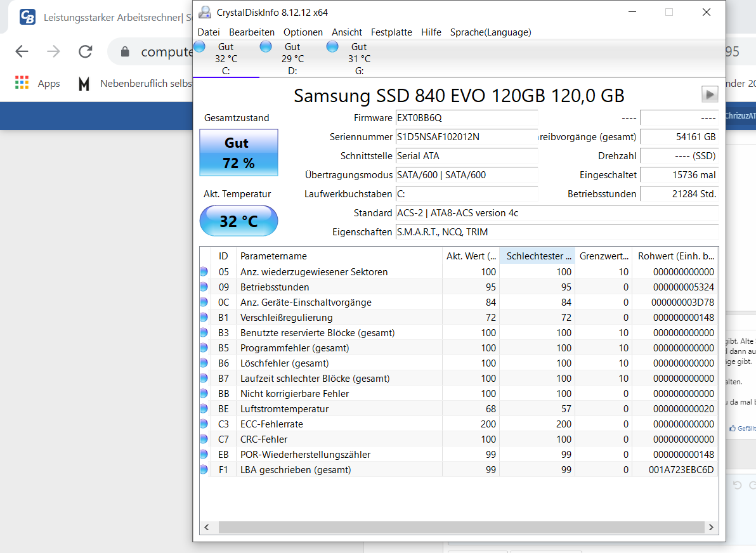
Task: Click the Seriennummer field value
Action: (x=467, y=137)
